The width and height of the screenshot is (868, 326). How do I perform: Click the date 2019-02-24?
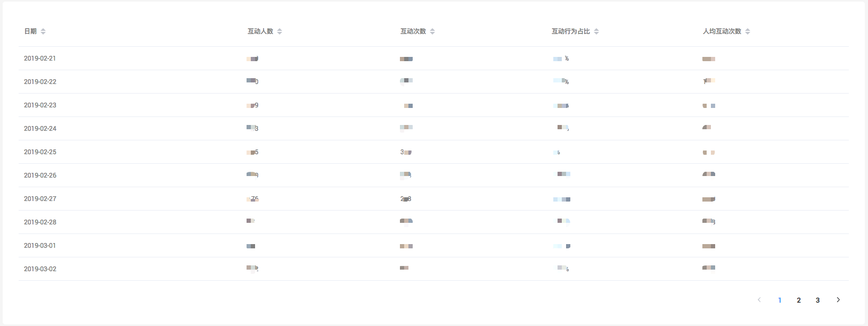[x=40, y=129]
